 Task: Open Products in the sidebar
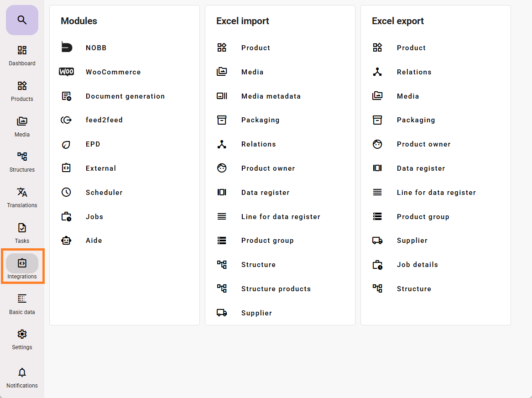point(22,91)
